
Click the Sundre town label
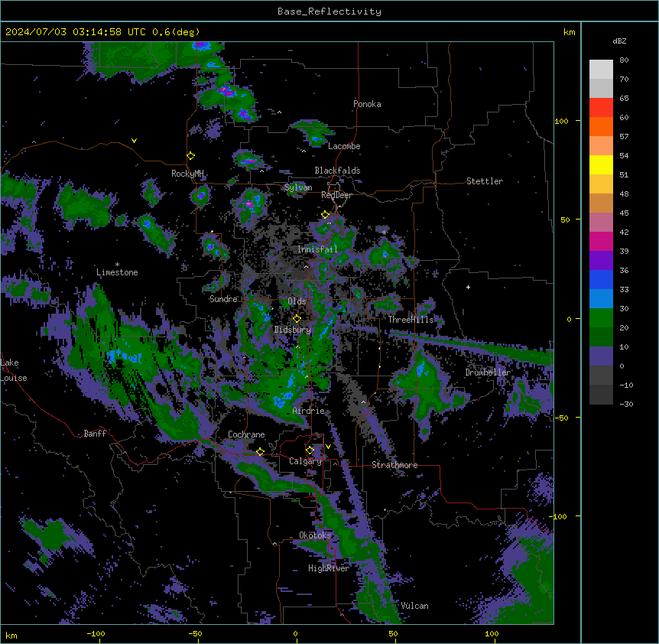point(223,299)
